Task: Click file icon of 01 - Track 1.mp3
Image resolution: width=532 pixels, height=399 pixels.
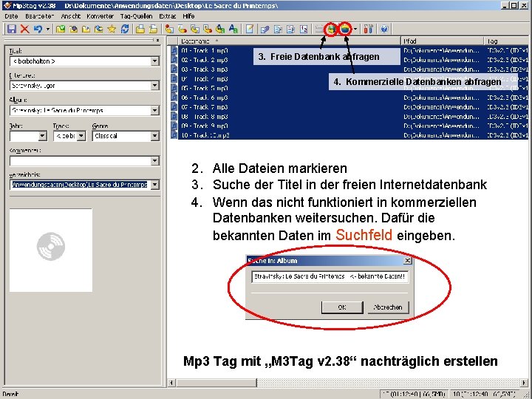Action: coord(174,50)
